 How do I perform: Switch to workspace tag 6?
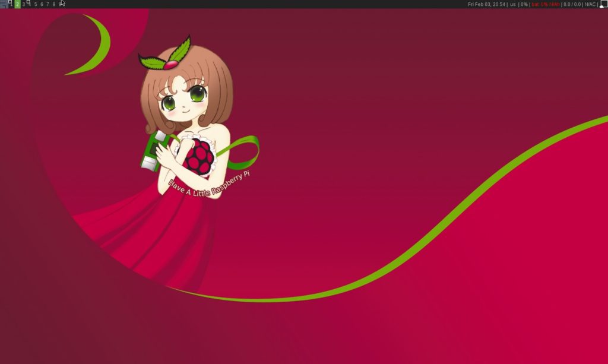pyautogui.click(x=42, y=4)
